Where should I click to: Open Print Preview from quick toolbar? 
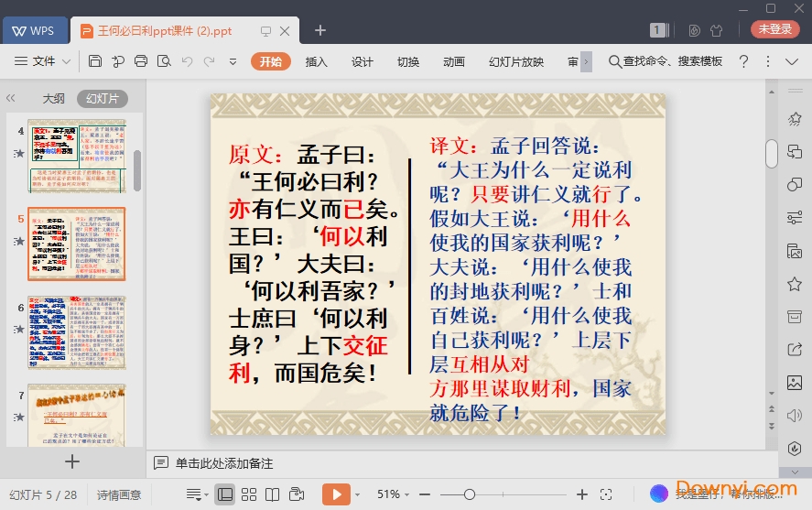point(164,61)
